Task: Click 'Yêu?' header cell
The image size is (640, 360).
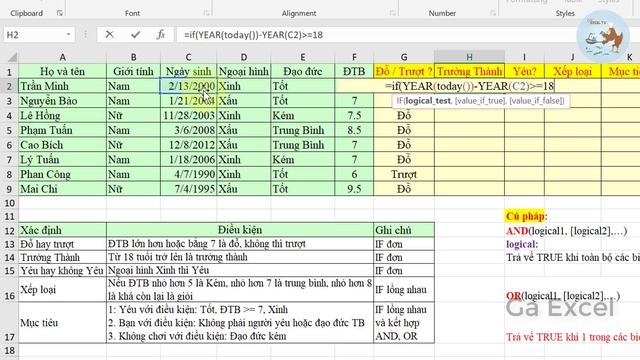Action: point(524,71)
